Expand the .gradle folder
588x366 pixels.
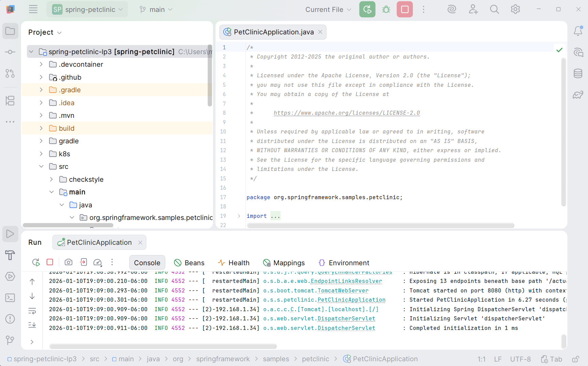pyautogui.click(x=41, y=90)
